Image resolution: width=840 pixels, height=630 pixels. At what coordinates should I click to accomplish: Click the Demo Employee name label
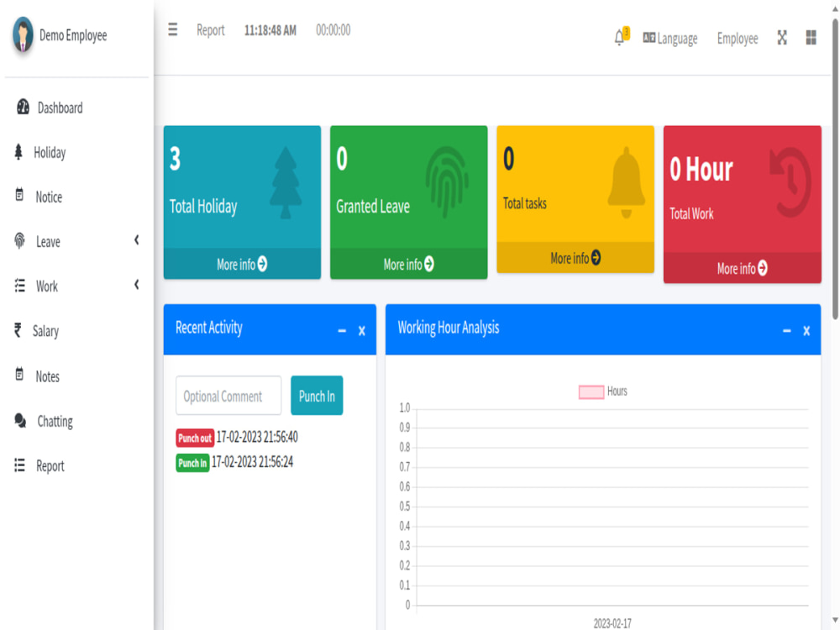[73, 35]
